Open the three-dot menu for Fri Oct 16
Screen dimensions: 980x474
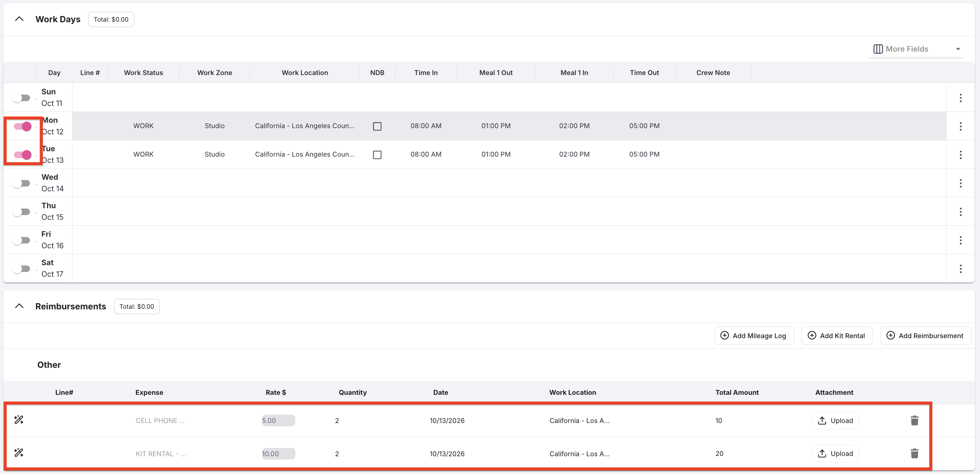pyautogui.click(x=960, y=240)
